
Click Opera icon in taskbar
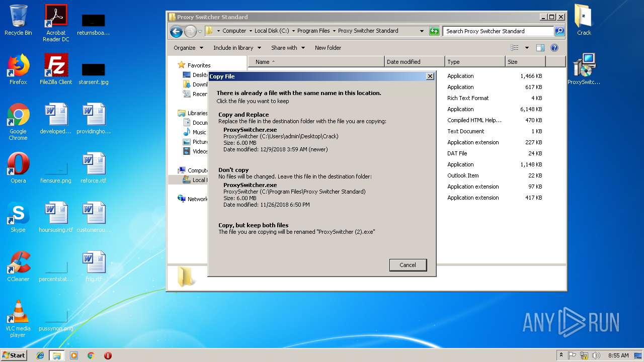tap(108, 355)
